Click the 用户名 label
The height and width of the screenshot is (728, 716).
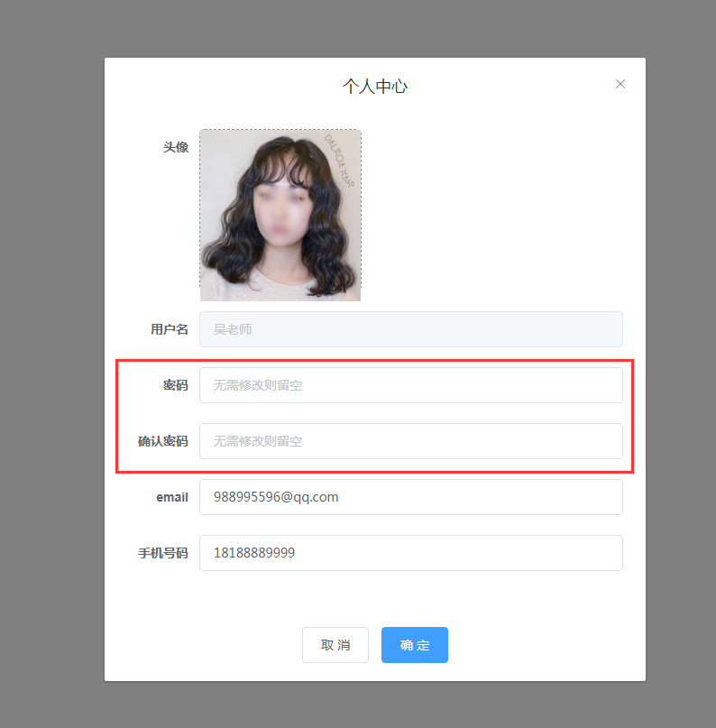[x=169, y=329]
